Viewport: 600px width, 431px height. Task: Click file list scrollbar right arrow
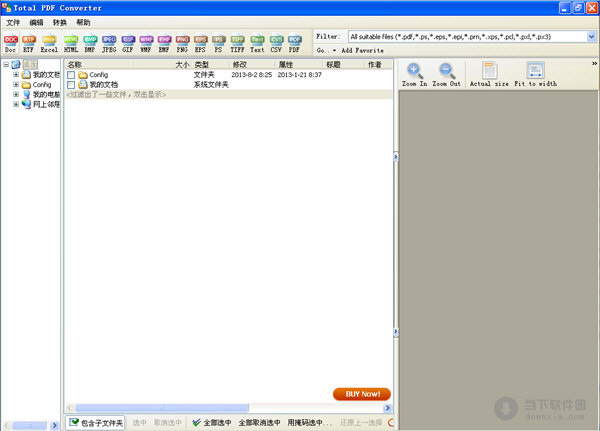click(387, 408)
